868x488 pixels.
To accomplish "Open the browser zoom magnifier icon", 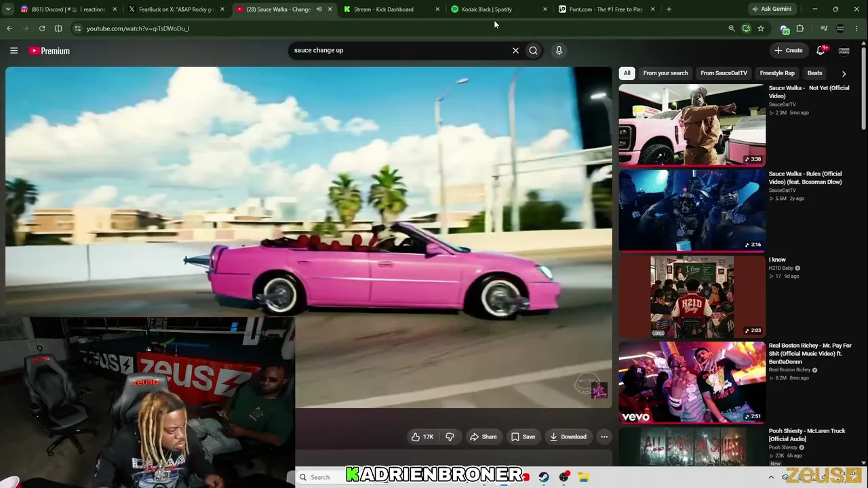I will click(x=731, y=28).
